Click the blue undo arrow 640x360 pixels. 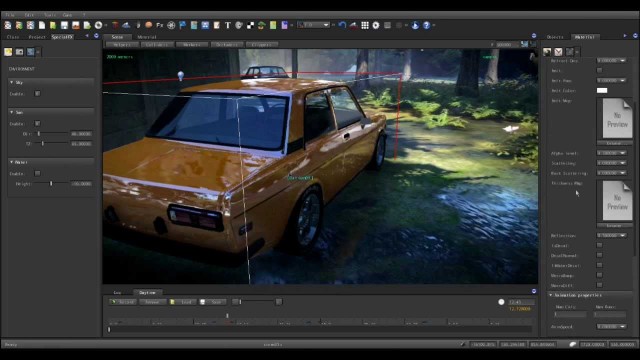click(342, 25)
